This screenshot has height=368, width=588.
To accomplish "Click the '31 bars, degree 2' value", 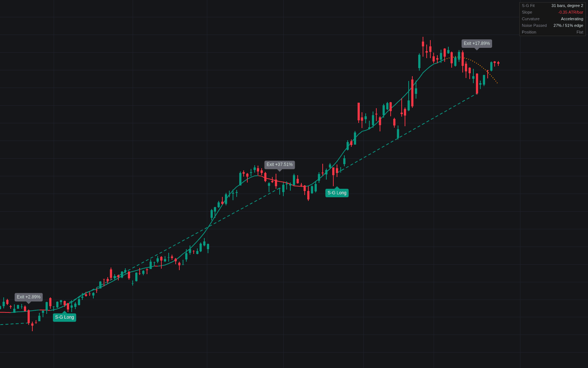I will tap(567, 6).
